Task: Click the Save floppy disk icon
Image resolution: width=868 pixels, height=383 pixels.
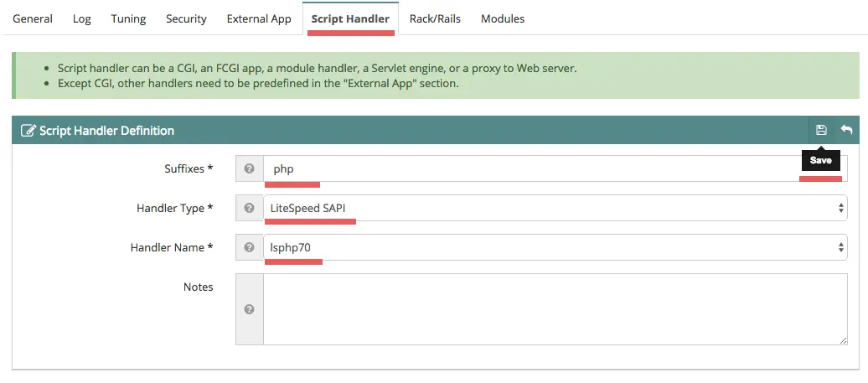Action: click(x=821, y=130)
